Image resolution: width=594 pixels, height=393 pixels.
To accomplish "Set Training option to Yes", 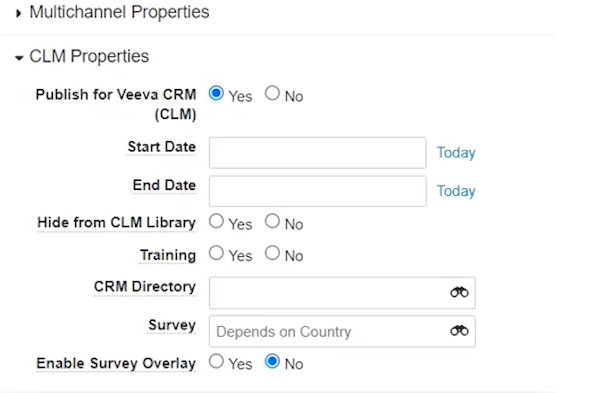I will [216, 253].
